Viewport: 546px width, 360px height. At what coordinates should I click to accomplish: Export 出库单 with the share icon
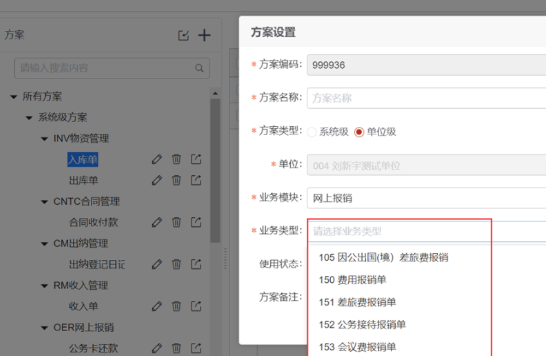(x=196, y=180)
